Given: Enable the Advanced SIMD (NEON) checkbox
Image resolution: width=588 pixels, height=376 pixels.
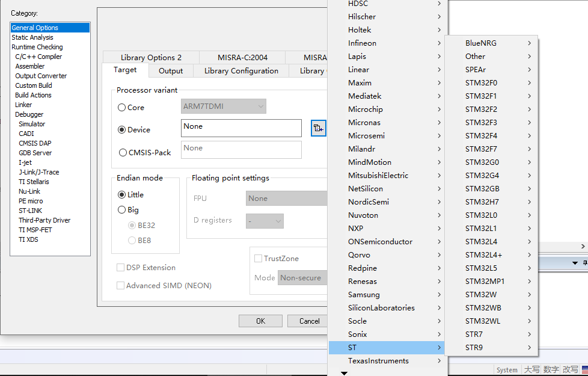Looking at the screenshot, I should pyautogui.click(x=120, y=286).
